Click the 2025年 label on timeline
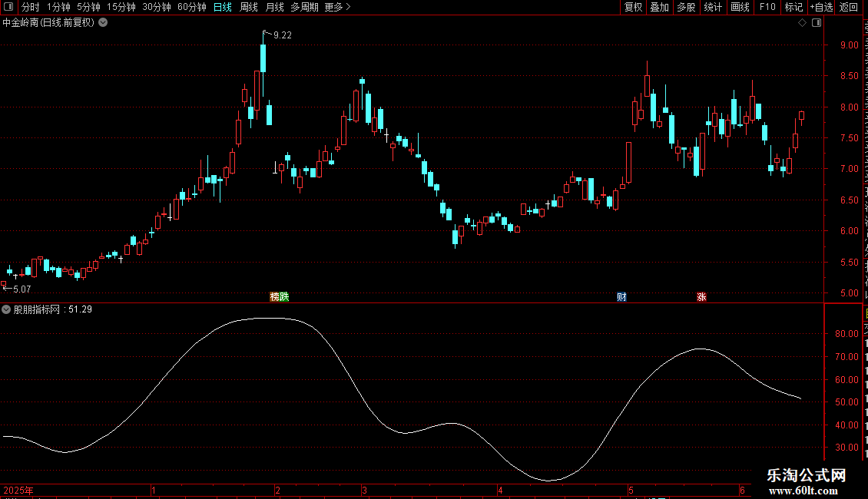The width and height of the screenshot is (868, 499). pos(18,490)
